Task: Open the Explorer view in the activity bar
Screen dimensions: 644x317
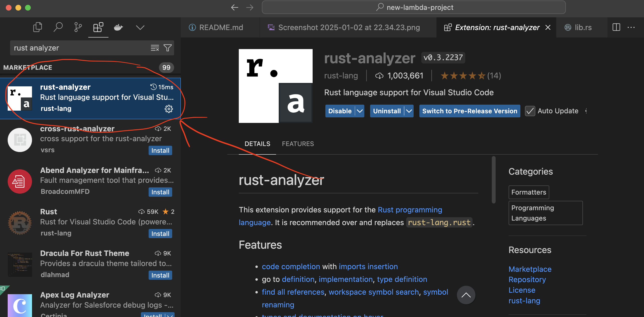Action: coord(38,27)
